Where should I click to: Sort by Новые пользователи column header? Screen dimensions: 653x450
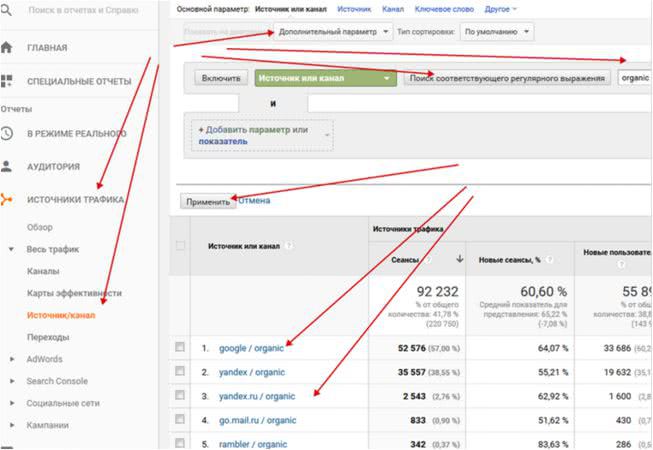(x=617, y=252)
